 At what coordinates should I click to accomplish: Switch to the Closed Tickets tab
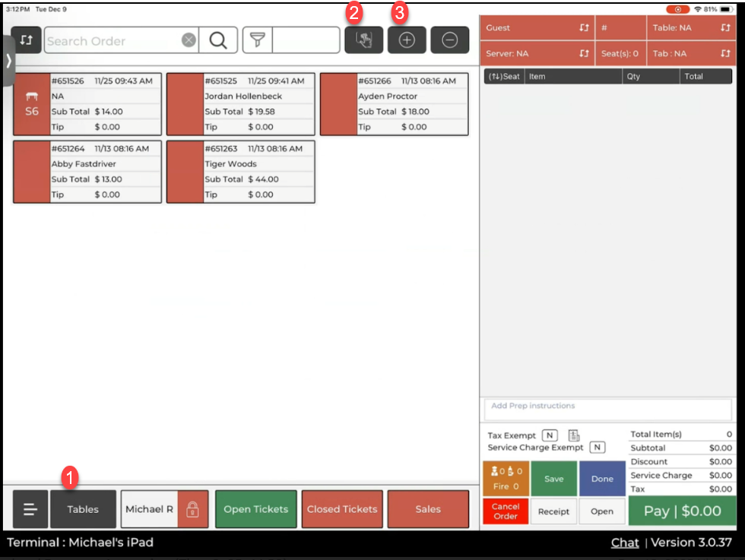pos(342,509)
